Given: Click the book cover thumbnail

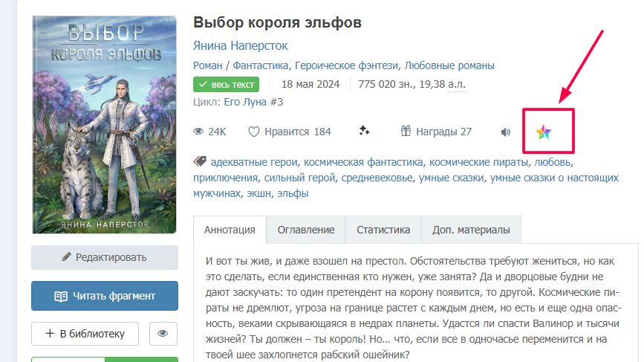Looking at the screenshot, I should coord(105,123).
